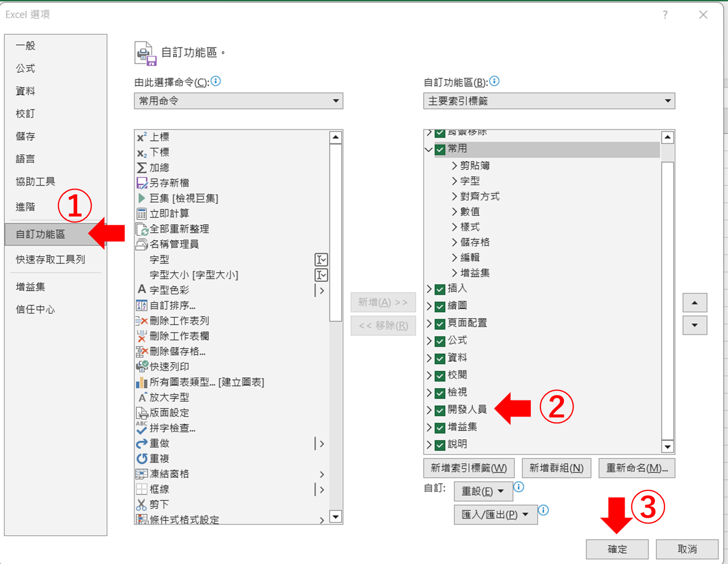Click the info icon beside 由此選擇命令

(x=216, y=81)
